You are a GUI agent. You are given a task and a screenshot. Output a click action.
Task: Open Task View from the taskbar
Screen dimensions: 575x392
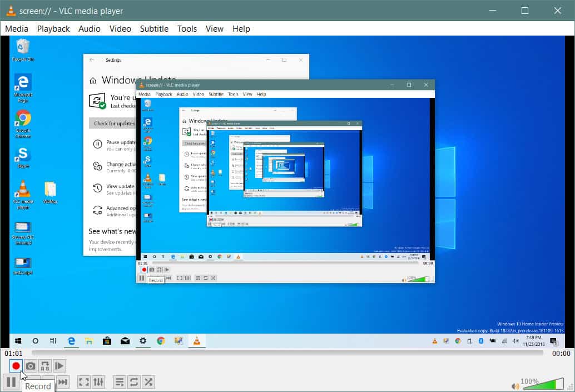[x=53, y=341]
